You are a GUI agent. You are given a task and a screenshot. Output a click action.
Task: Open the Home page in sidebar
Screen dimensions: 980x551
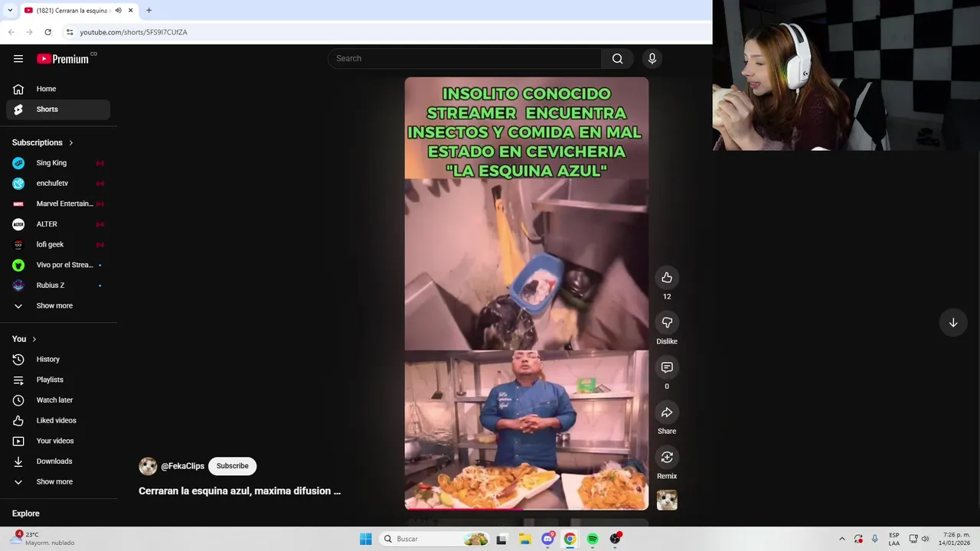(x=58, y=89)
